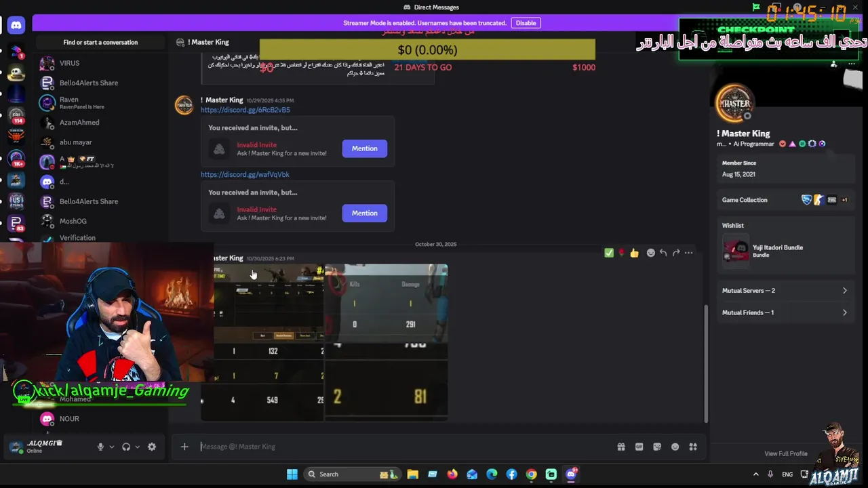
Task: Open headphones output options arrow
Action: (137, 447)
